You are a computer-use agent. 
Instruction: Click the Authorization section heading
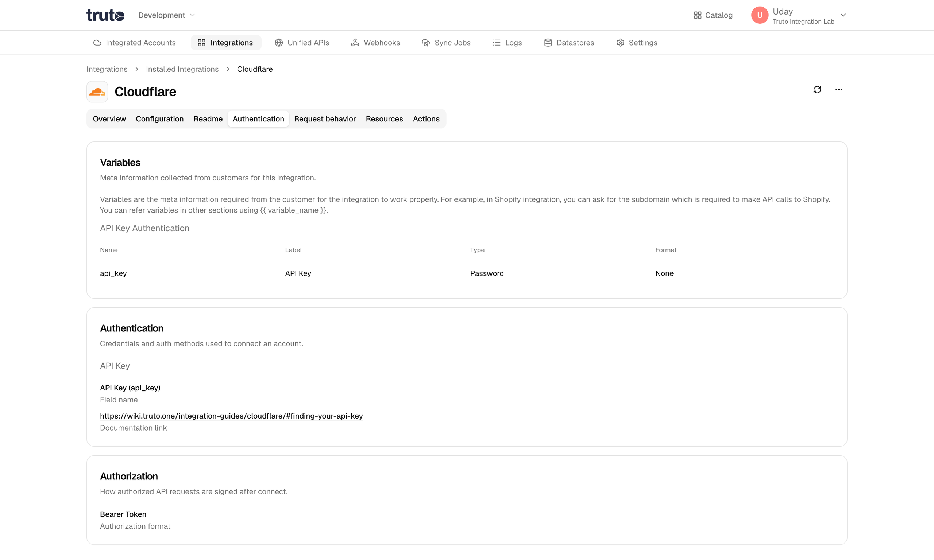129,476
